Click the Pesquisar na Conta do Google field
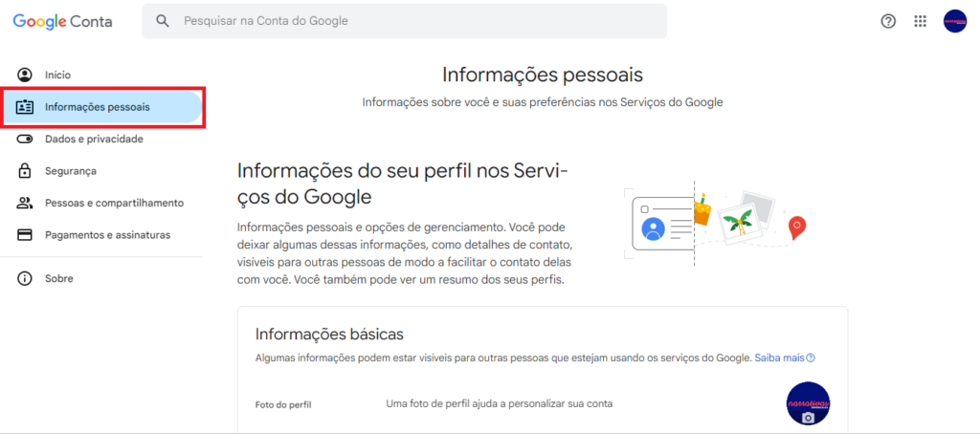The image size is (980, 434). click(405, 21)
